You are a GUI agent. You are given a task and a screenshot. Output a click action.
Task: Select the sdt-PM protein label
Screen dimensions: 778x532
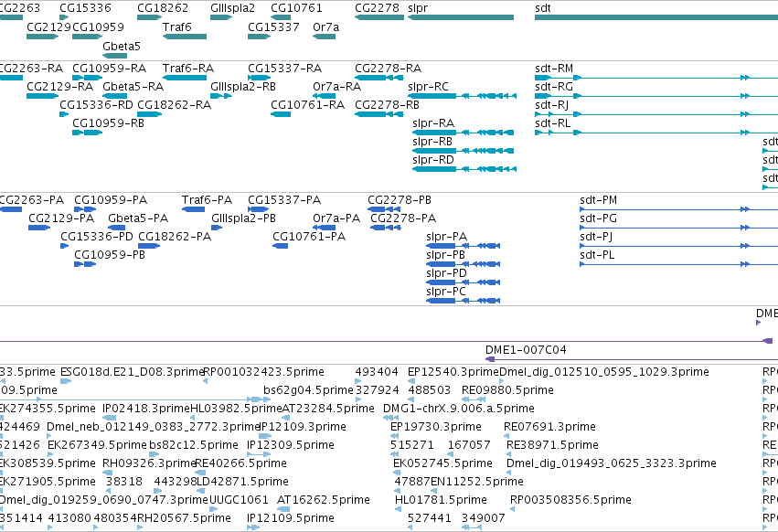599,200
